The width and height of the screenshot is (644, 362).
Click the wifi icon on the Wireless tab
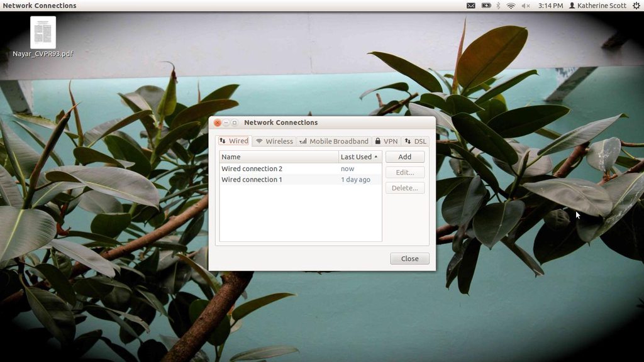tap(260, 141)
